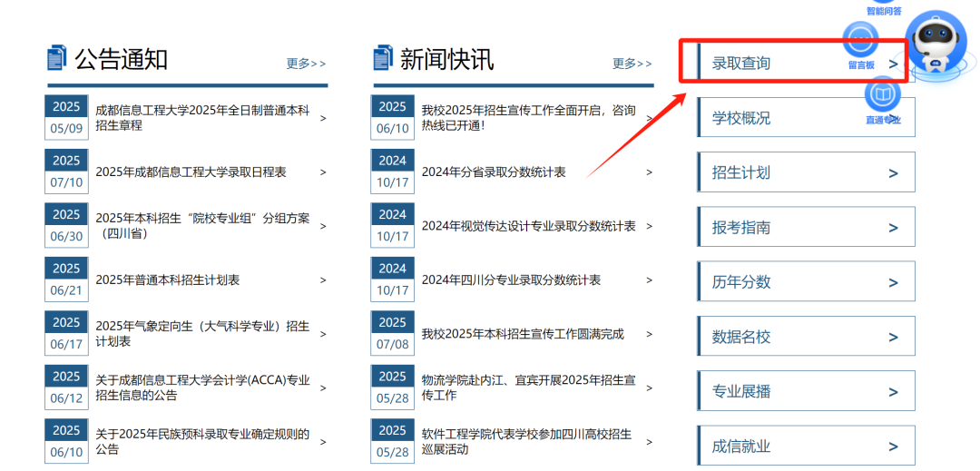
Task: Click the 新闻快讯 document icon
Action: [383, 58]
